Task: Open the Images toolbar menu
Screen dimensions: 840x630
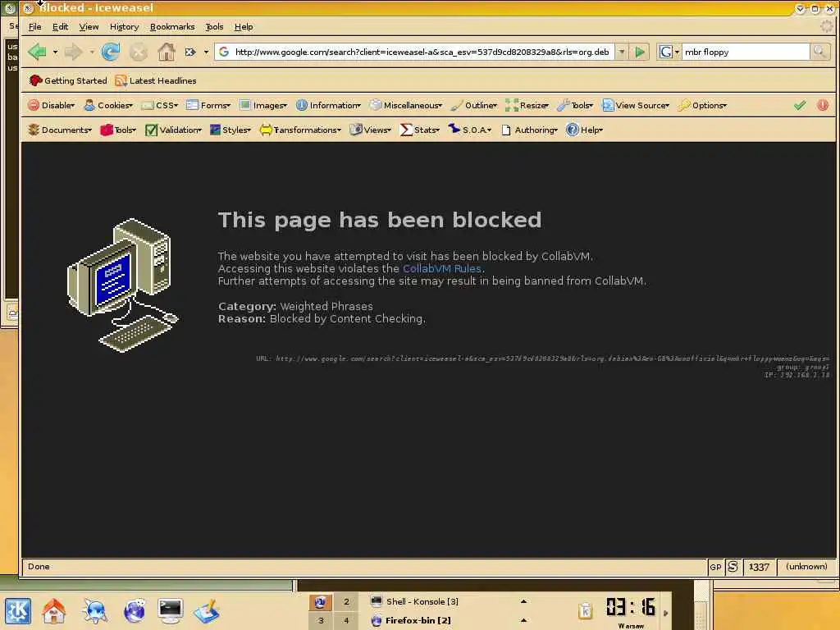Action: click(263, 106)
